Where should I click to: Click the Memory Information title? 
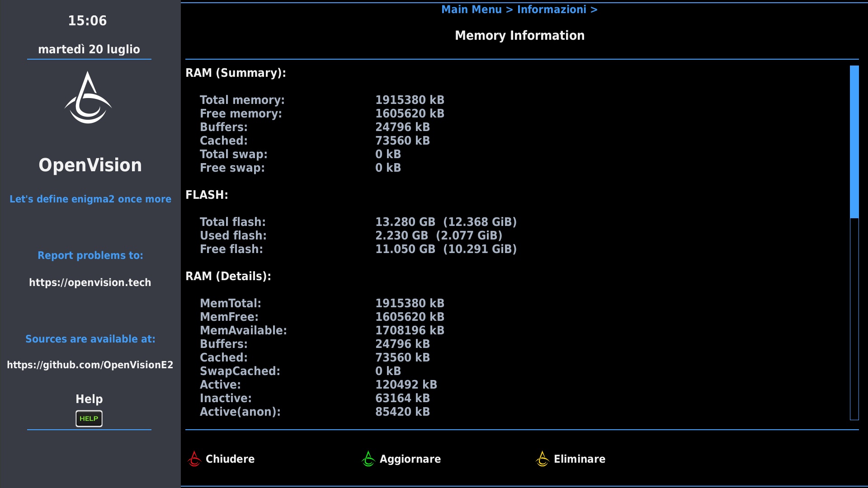click(519, 36)
